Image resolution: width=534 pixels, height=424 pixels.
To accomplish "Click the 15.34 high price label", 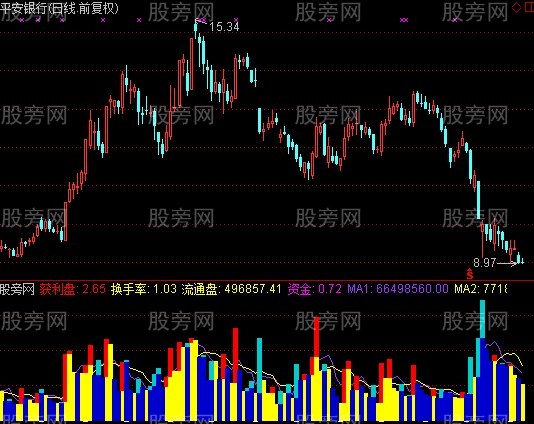I will (x=224, y=27).
